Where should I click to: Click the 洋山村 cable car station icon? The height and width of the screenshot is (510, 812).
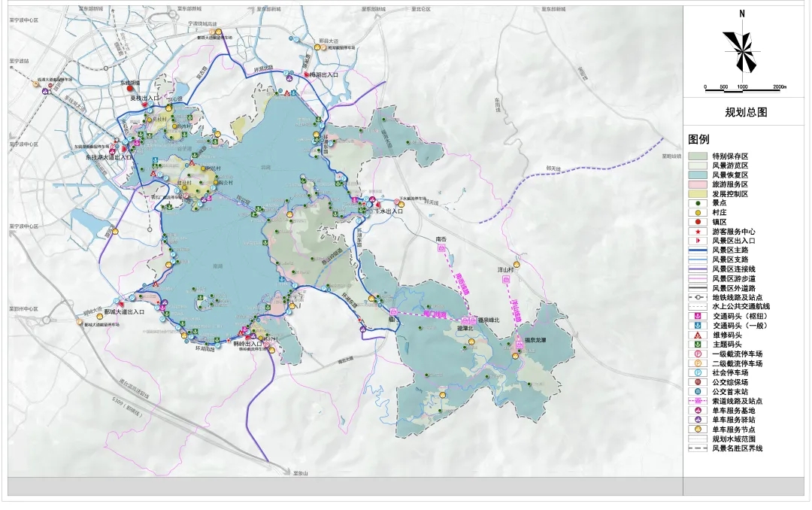(507, 278)
